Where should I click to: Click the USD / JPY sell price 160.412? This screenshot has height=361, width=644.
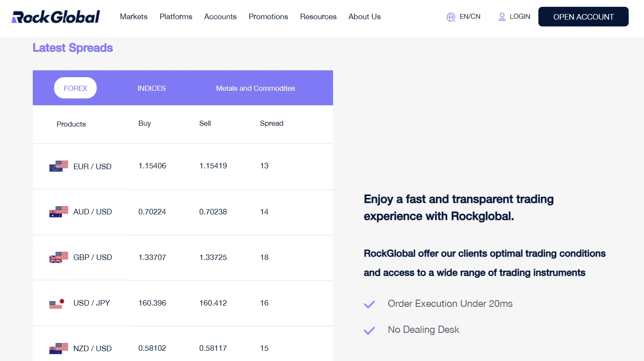[213, 303]
